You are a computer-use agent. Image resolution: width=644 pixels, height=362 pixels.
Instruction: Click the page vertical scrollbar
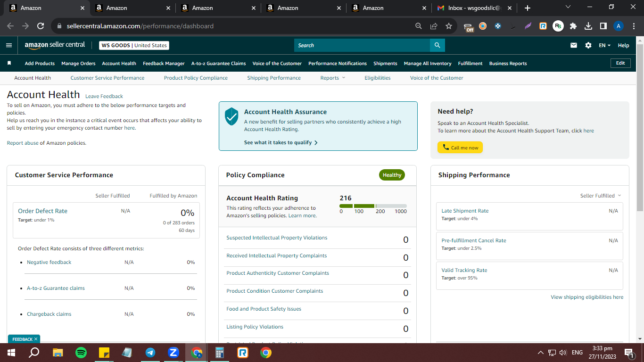pos(640,127)
